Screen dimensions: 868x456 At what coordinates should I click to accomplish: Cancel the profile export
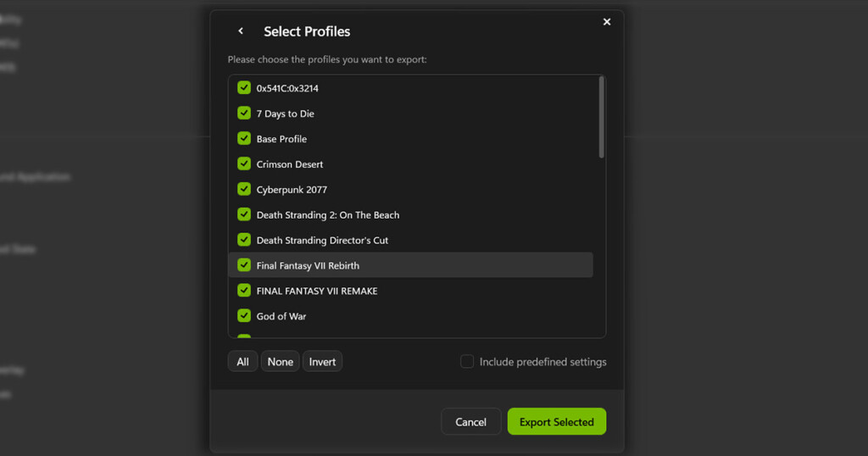(x=471, y=422)
